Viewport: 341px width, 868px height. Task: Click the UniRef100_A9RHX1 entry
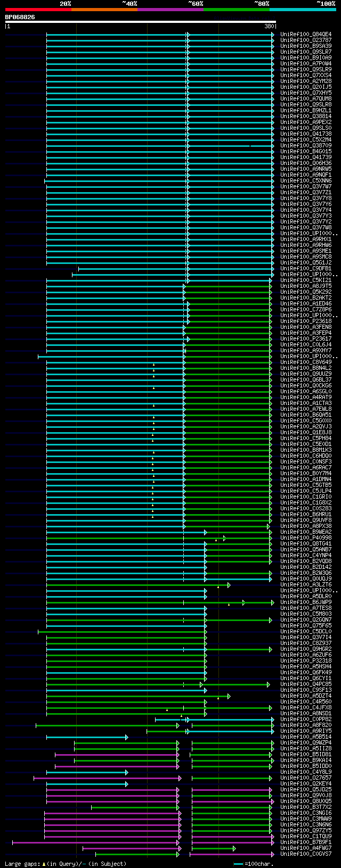306,239
